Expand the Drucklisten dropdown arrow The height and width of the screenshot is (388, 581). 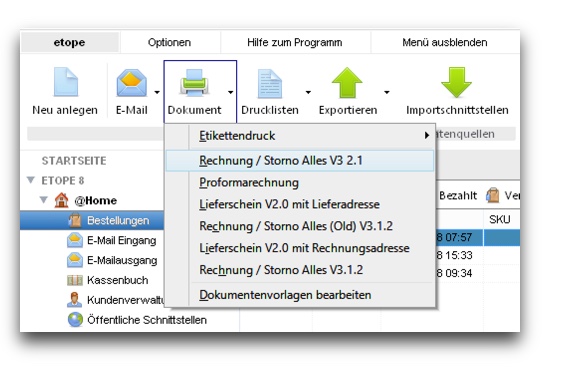pos(308,92)
